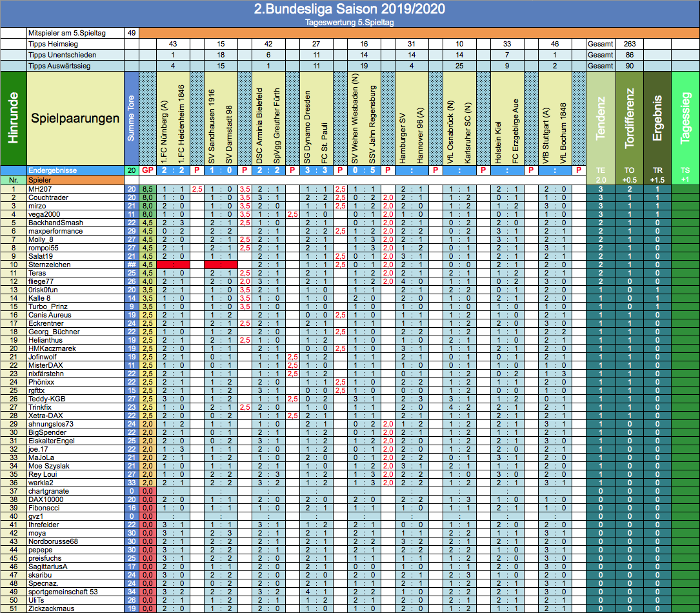Select the "Tipps Heimsieg" row label

point(53,44)
